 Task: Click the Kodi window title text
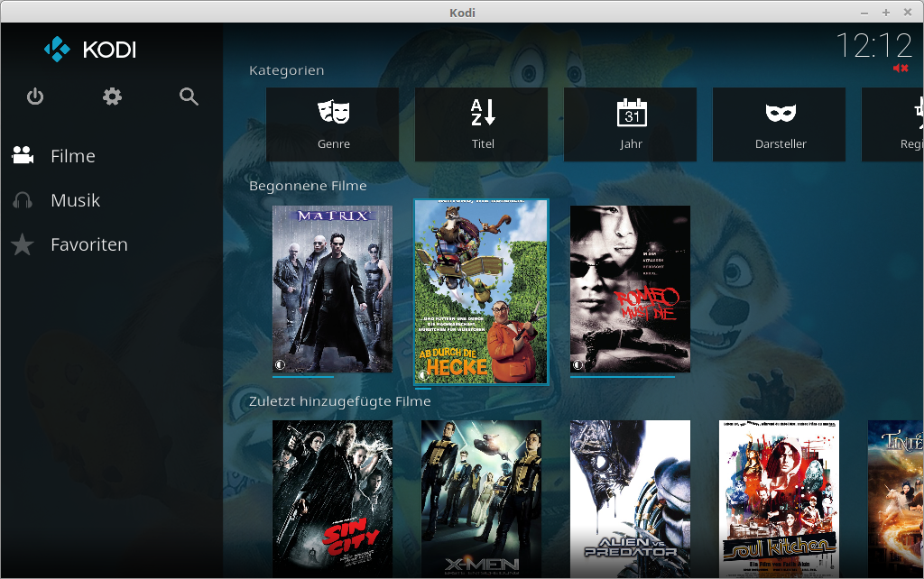click(x=462, y=13)
